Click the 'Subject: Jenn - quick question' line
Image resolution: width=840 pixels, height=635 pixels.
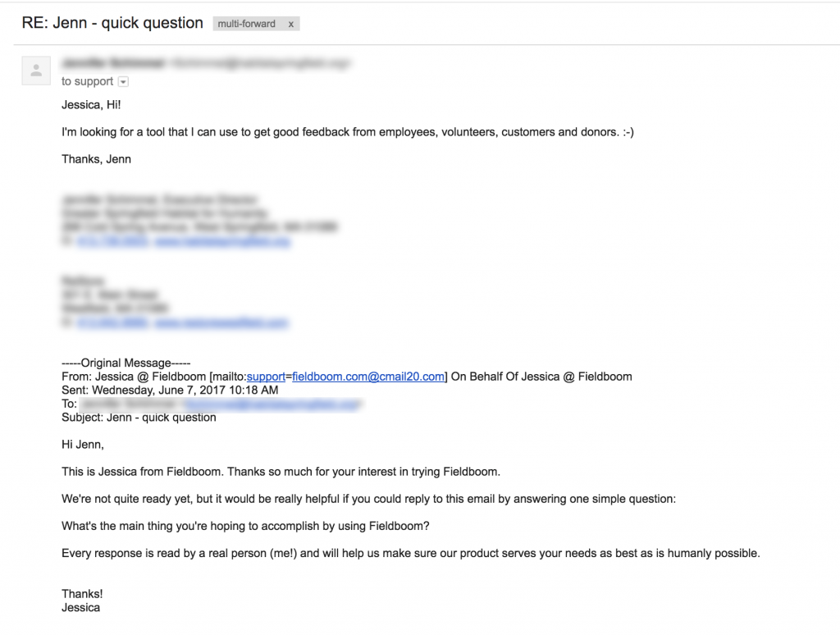[139, 417]
